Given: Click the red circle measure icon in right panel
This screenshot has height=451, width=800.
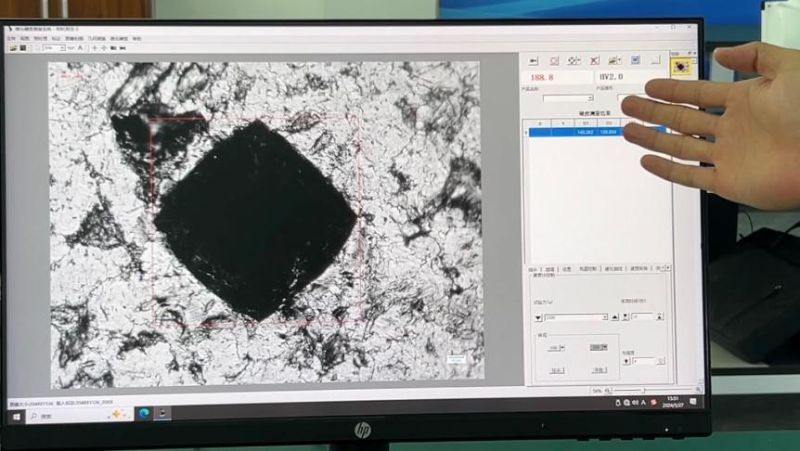Looking at the screenshot, I should coord(554,61).
